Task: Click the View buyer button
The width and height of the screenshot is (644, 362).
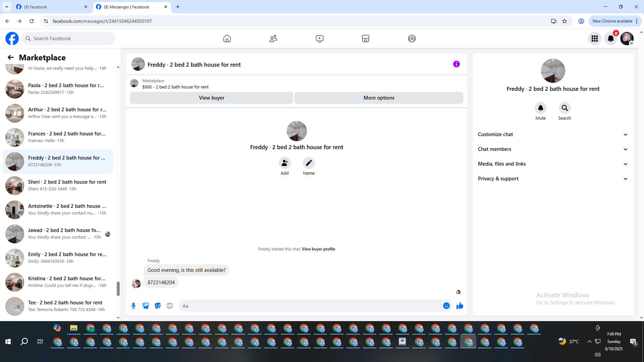Action: click(x=211, y=98)
